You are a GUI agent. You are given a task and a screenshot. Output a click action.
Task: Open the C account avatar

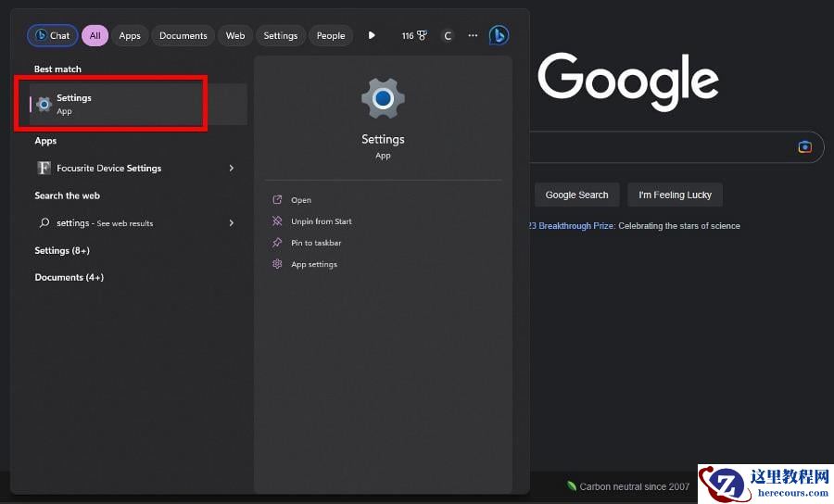point(448,35)
